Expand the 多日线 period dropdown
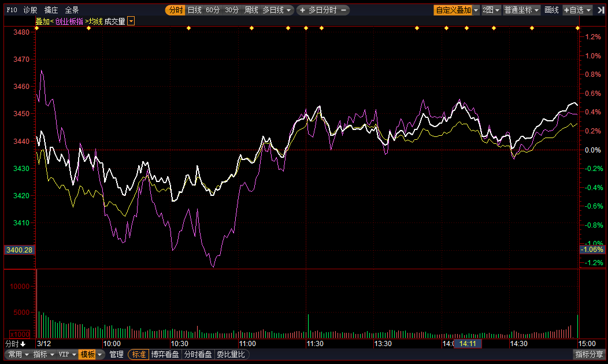The image size is (608, 364). pyautogui.click(x=277, y=10)
